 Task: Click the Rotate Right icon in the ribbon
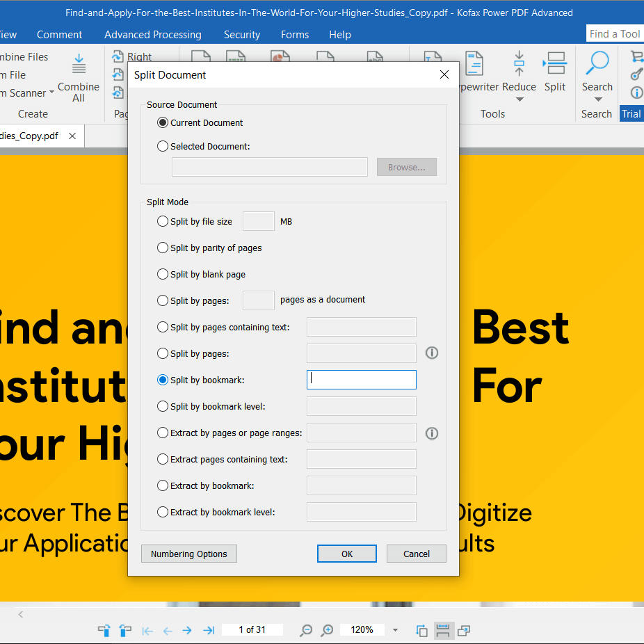pyautogui.click(x=118, y=56)
